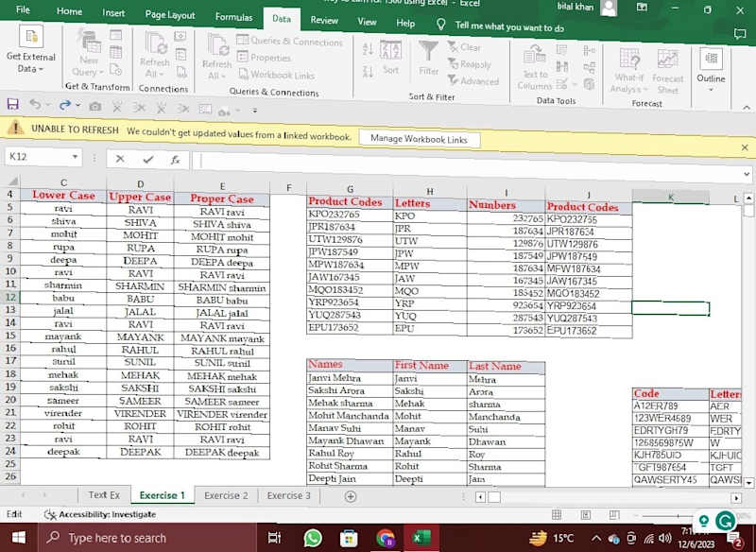The width and height of the screenshot is (756, 552).
Task: Click the Sort A to Z icon
Action: pos(368,49)
